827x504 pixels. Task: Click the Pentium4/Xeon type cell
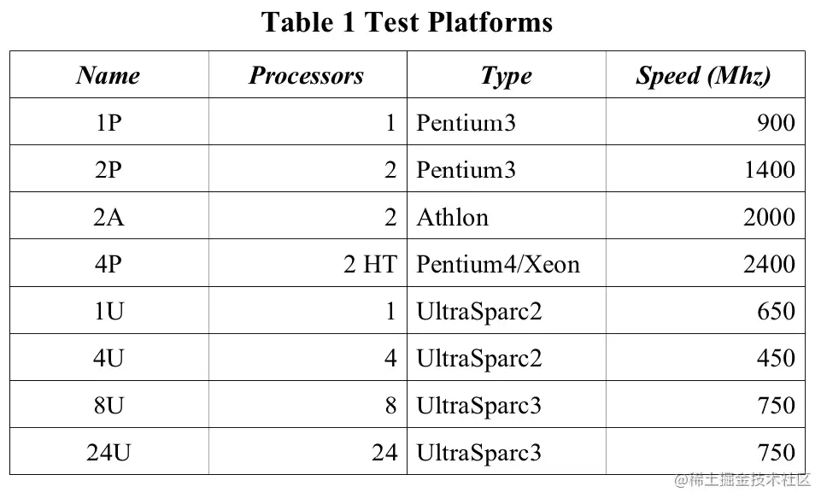[x=498, y=264]
